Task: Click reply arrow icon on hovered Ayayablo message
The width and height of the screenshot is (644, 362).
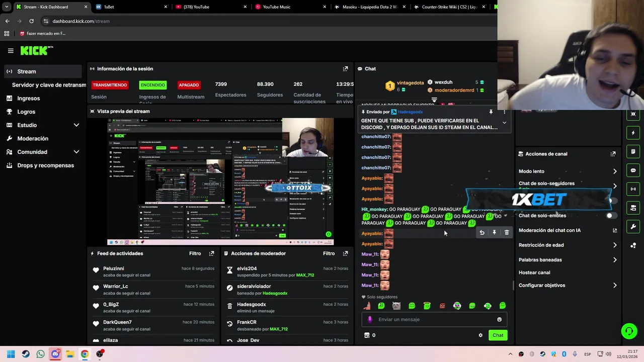Action: [482, 233]
